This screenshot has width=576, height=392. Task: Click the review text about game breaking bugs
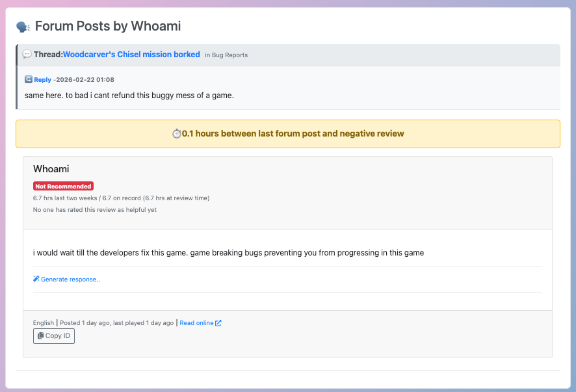click(x=228, y=253)
